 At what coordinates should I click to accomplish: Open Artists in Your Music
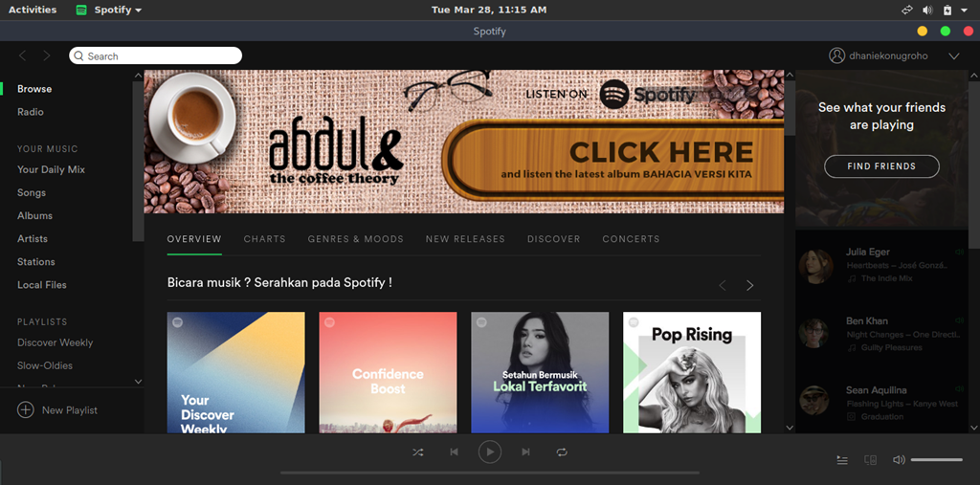pos(33,239)
